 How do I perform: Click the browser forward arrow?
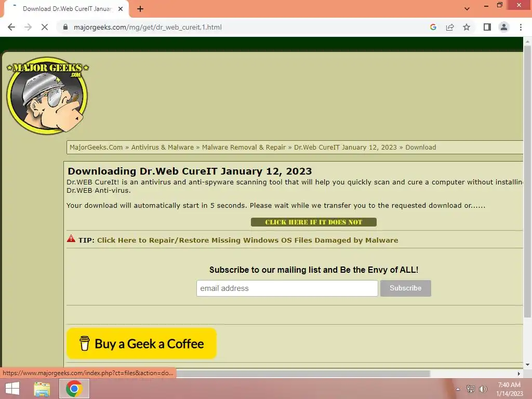[x=28, y=27]
